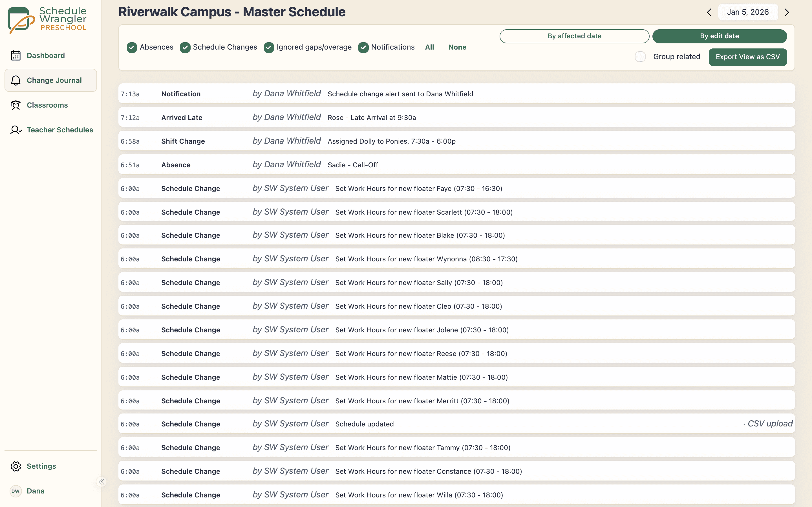
Task: Go to previous day with left chevron
Action: pyautogui.click(x=709, y=12)
